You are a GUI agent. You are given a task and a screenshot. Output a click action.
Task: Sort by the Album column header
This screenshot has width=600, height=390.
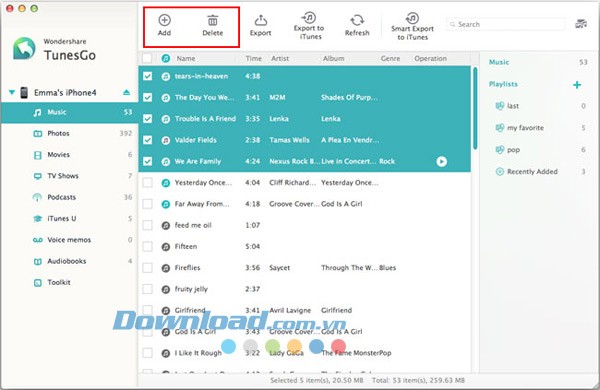333,59
